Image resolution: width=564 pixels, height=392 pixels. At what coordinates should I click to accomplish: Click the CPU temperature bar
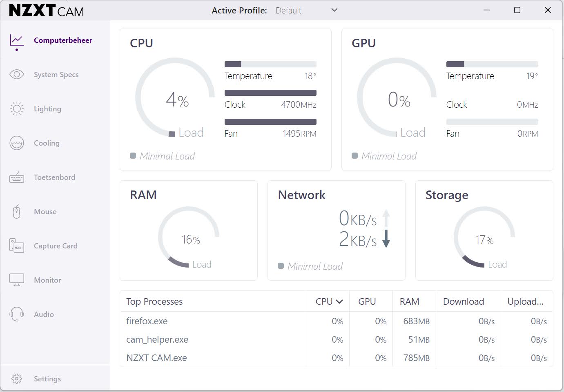click(x=270, y=64)
